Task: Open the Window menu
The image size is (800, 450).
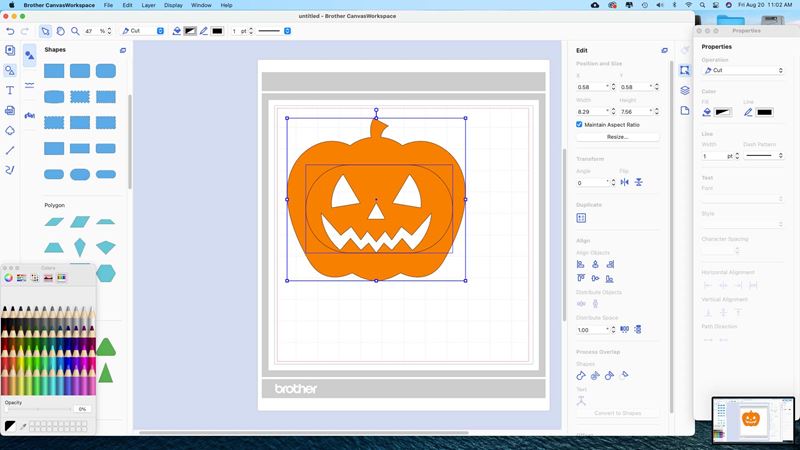Action: pyautogui.click(x=201, y=5)
